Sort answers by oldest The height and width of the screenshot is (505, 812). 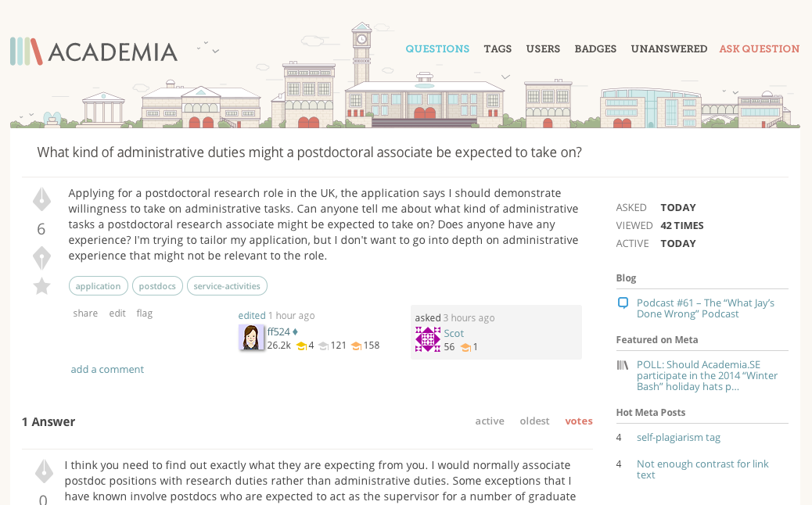(x=534, y=421)
